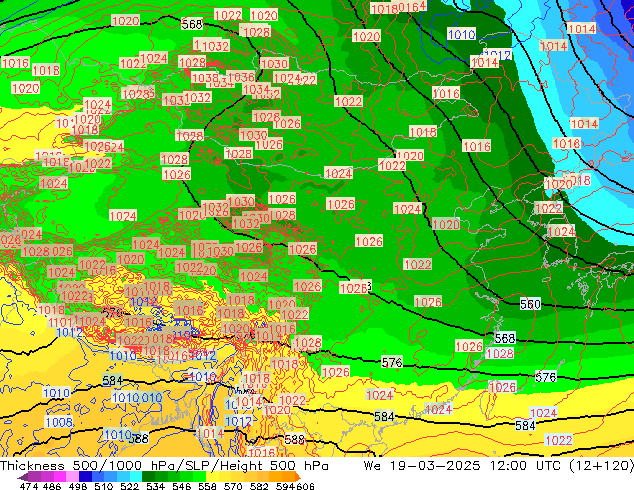Click the magenta 486 legend swatch

coord(50,477)
